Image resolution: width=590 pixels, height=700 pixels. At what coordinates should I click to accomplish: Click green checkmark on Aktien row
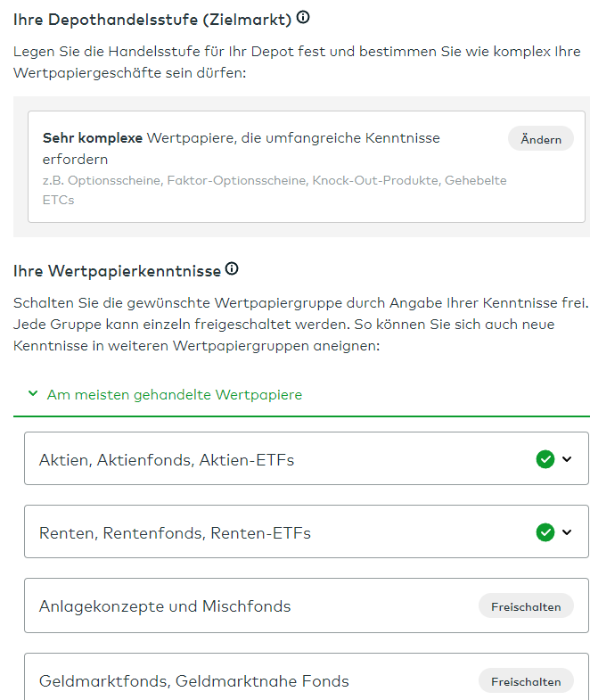(x=545, y=459)
